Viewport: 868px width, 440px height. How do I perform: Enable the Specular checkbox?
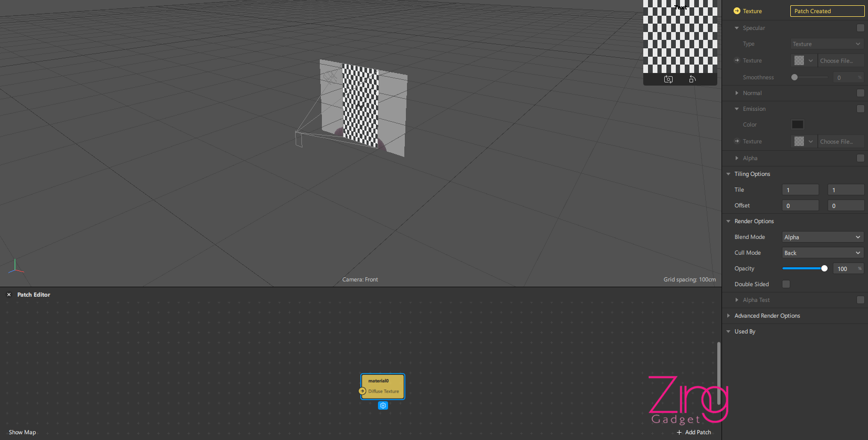click(x=860, y=28)
